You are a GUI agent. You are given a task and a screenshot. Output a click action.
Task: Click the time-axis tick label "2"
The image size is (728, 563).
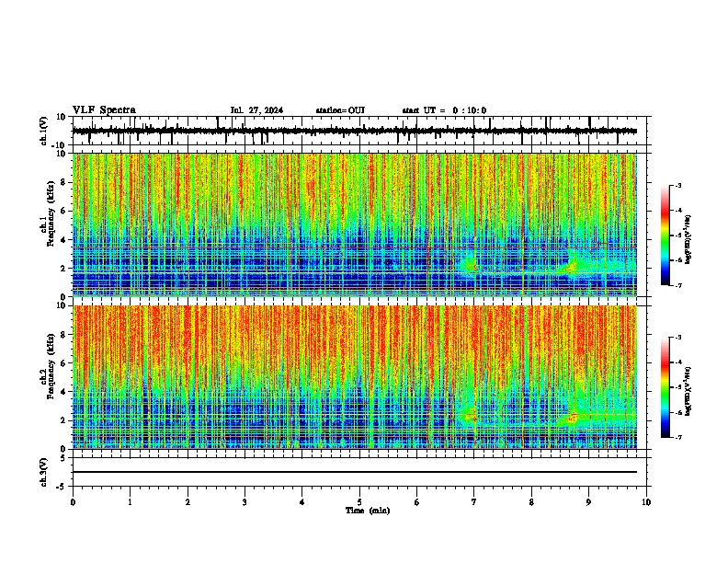188,502
